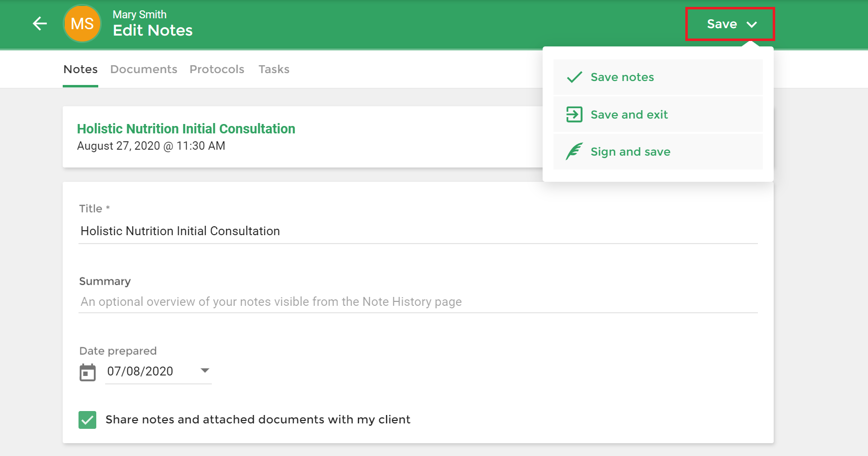Click the Mary Smith name in header

point(140,14)
